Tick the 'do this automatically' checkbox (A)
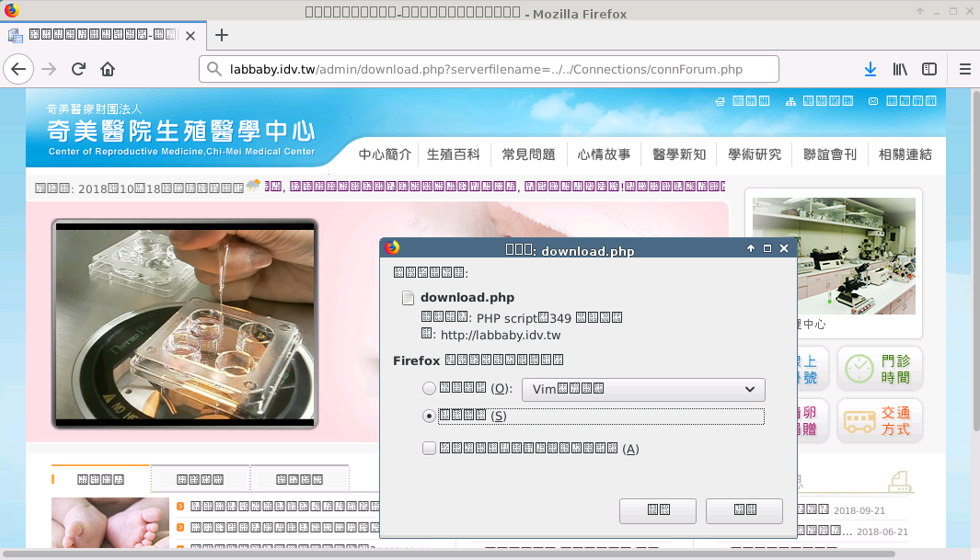This screenshot has width=980, height=560. (429, 448)
